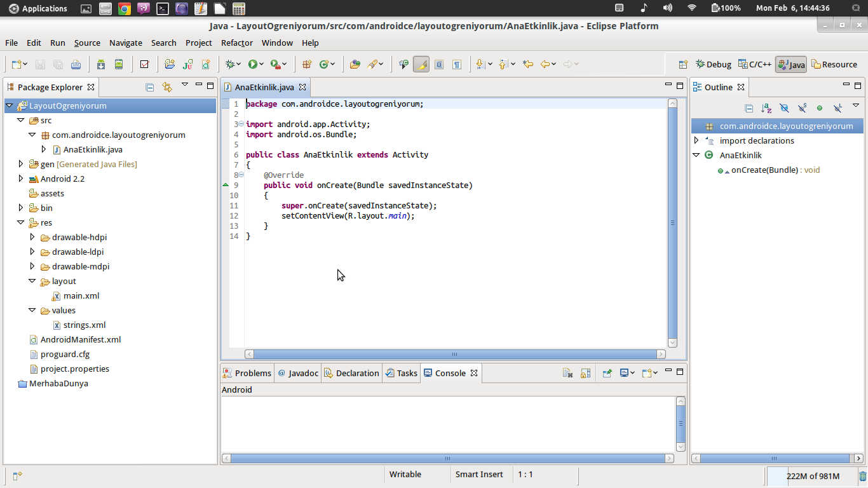Open the Run toolbar button dropdown arrow
868x488 pixels.
[x=261, y=64]
